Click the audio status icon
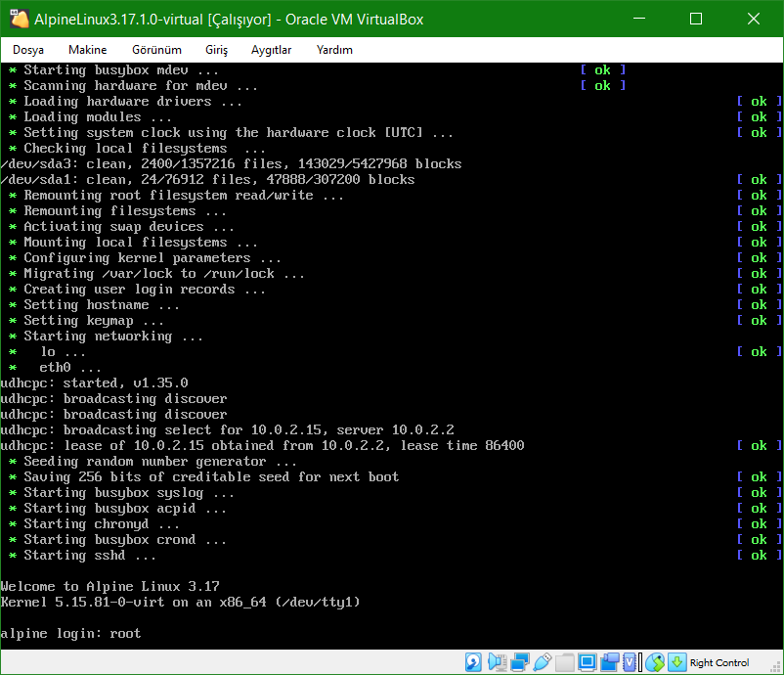Screen dimensions: 784x675 click(497, 662)
